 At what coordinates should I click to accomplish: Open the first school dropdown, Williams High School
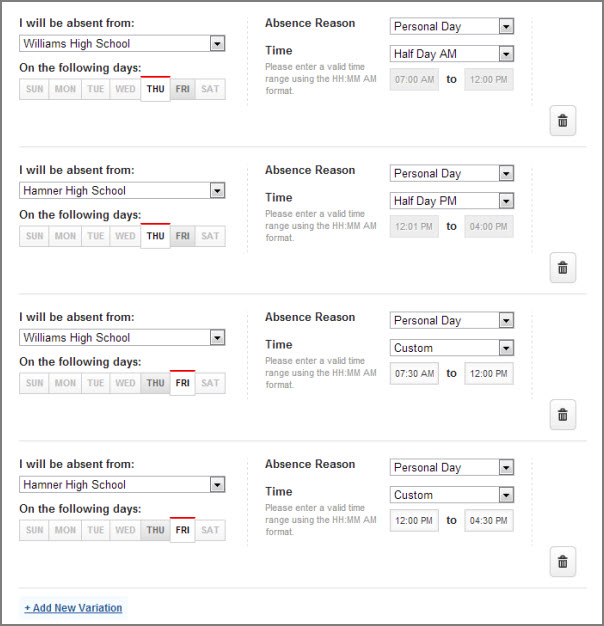tap(122, 43)
